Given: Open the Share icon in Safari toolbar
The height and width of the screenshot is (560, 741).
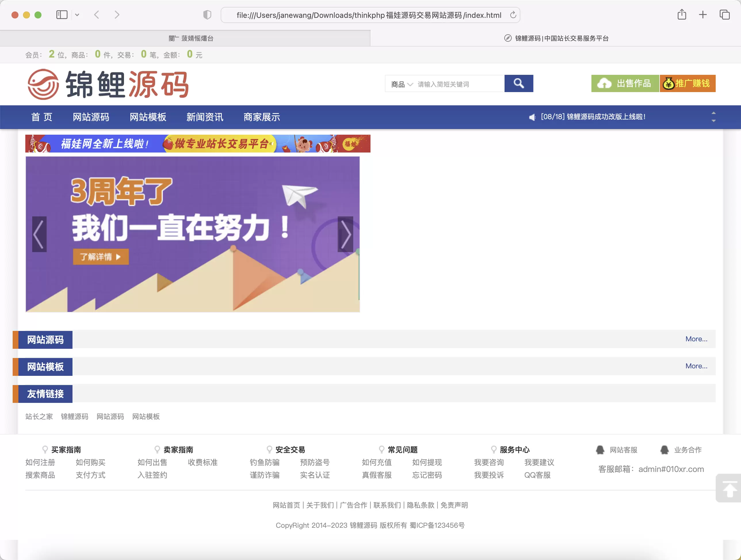Looking at the screenshot, I should point(682,14).
